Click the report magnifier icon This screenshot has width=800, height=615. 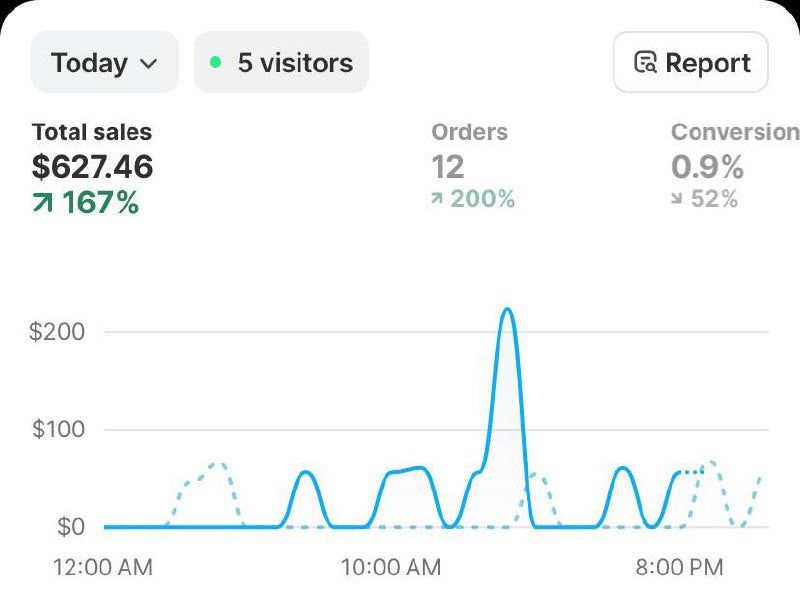[x=646, y=63]
